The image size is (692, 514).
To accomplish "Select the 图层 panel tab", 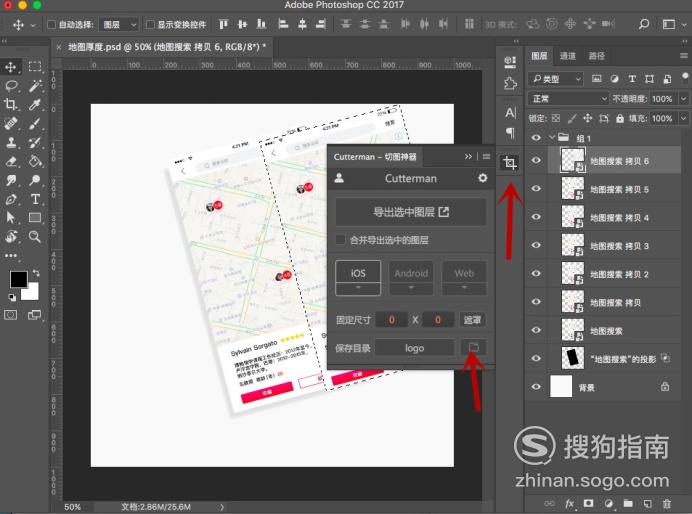I will (x=539, y=56).
